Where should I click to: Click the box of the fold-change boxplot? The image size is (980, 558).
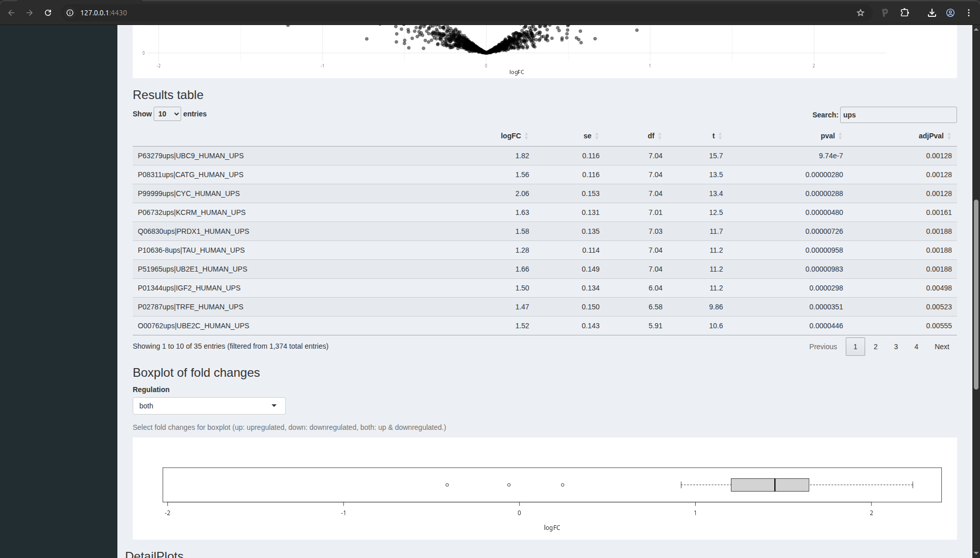pyautogui.click(x=770, y=485)
